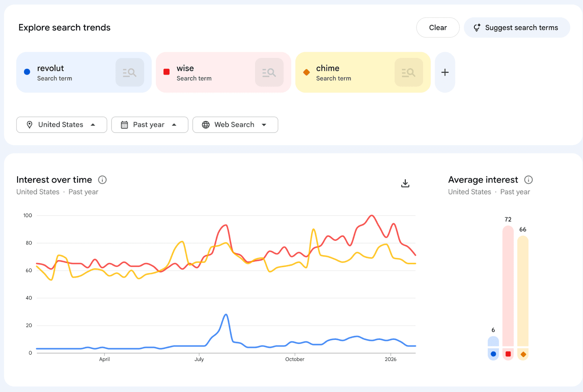
Task: Click the July label on the chart axis
Action: click(199, 359)
